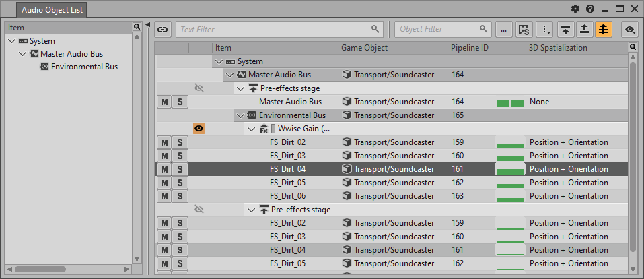The image size is (644, 279).
Task: Click the link toggle icon beside Text Filter
Action: click(x=163, y=29)
